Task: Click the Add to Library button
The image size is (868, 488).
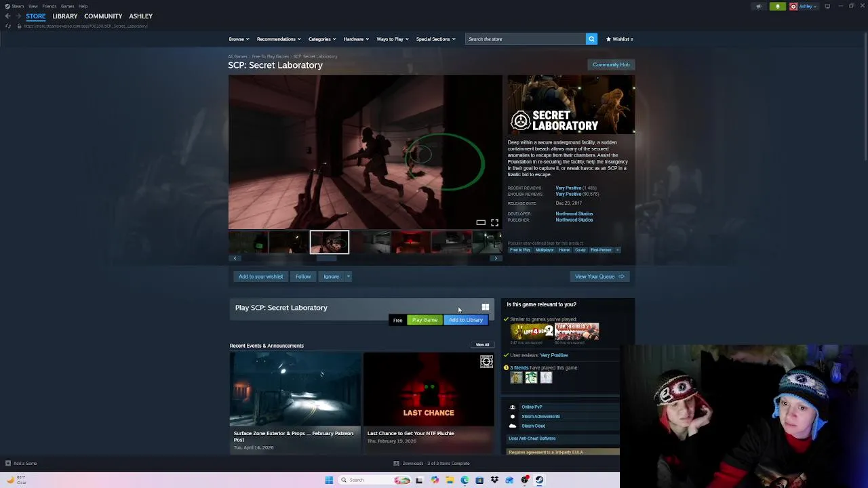Action: 465,320
